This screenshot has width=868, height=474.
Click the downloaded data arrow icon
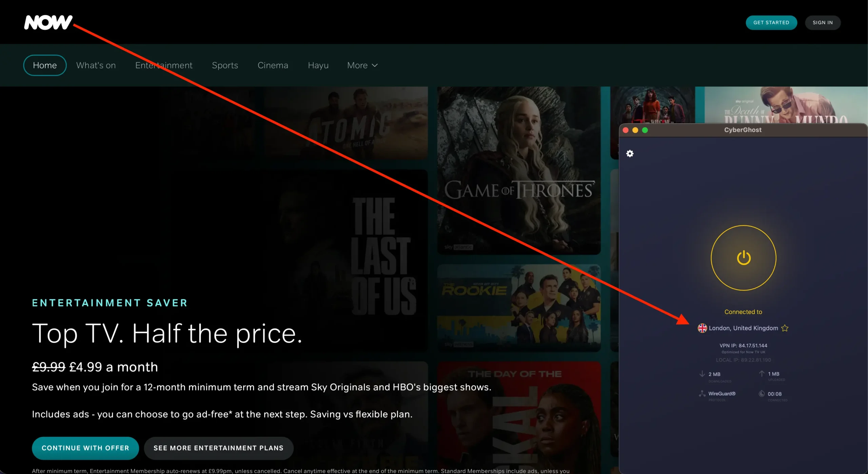click(702, 374)
